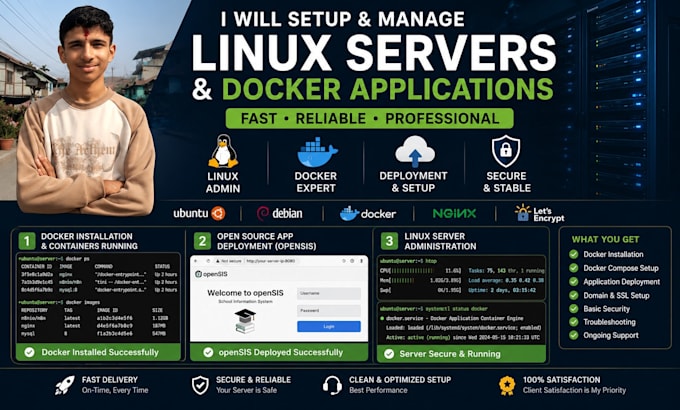Viewport: 680px width, 410px height.
Task: Click the openSIS Deployed Successfully status bar
Action: 279,352
